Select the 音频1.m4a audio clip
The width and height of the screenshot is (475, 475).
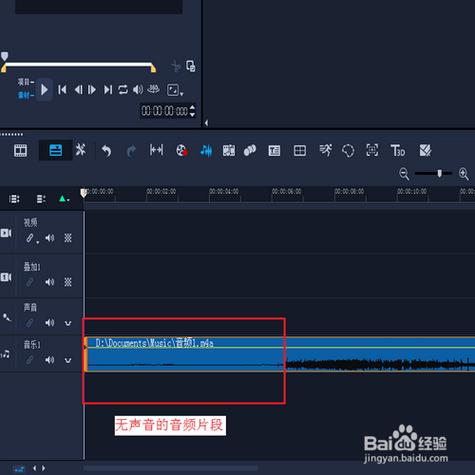pyautogui.click(x=279, y=354)
